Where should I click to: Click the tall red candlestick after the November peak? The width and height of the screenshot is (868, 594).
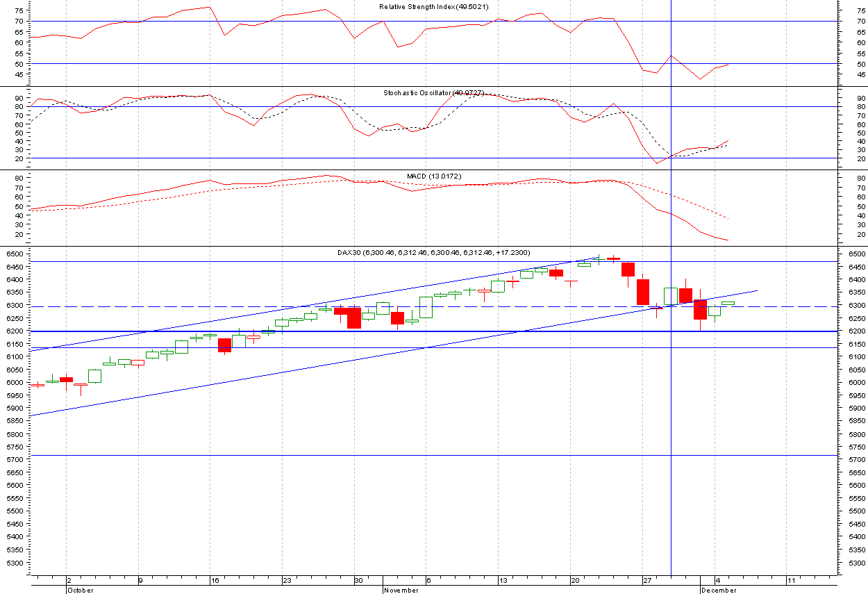(x=628, y=271)
